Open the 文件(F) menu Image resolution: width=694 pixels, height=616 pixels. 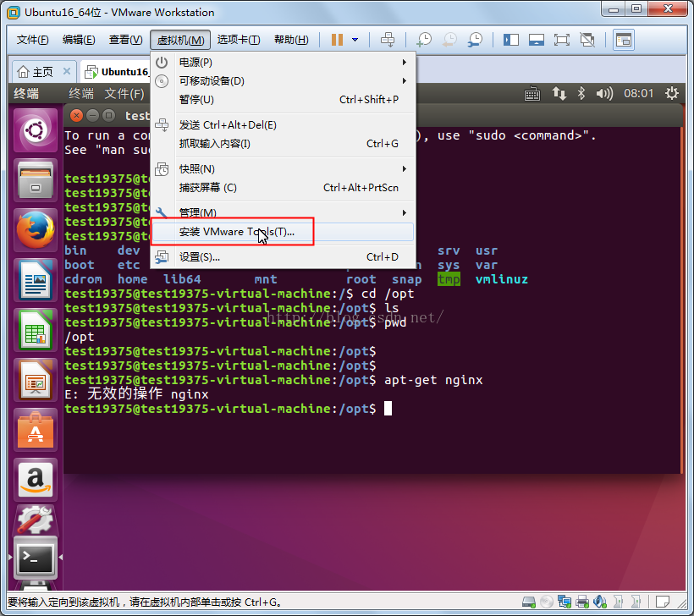coord(32,40)
